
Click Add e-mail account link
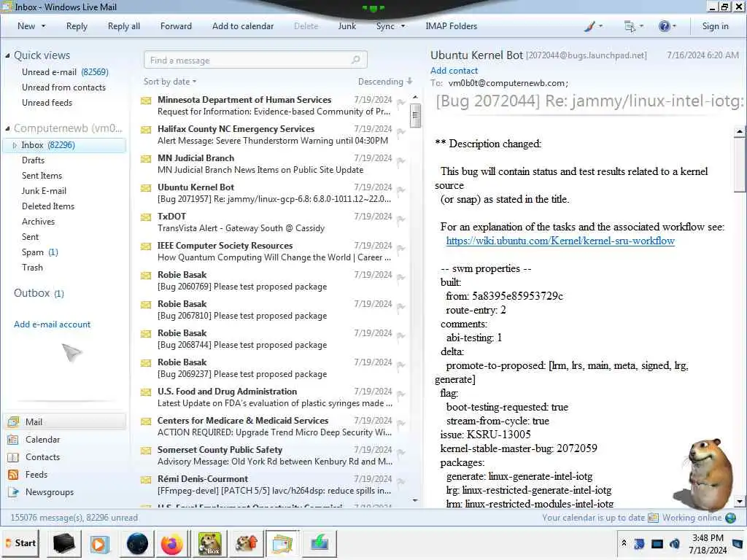(52, 324)
